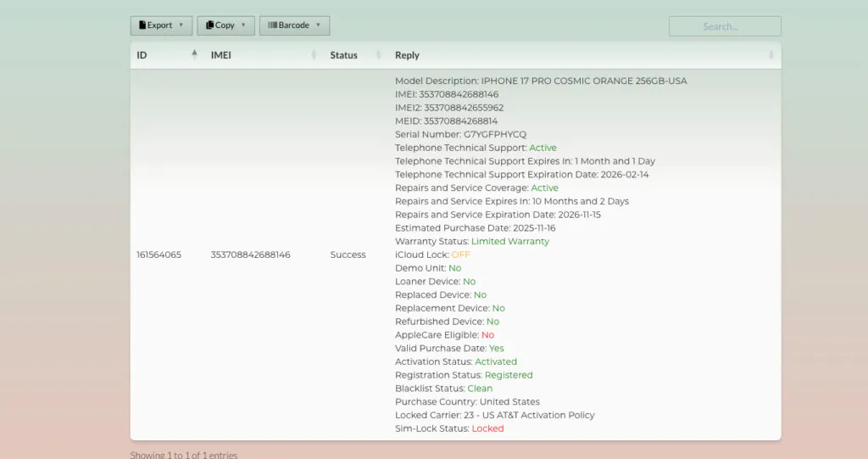Click the Telephone Technical Support Active line
This screenshot has height=459, width=868.
tap(476, 148)
